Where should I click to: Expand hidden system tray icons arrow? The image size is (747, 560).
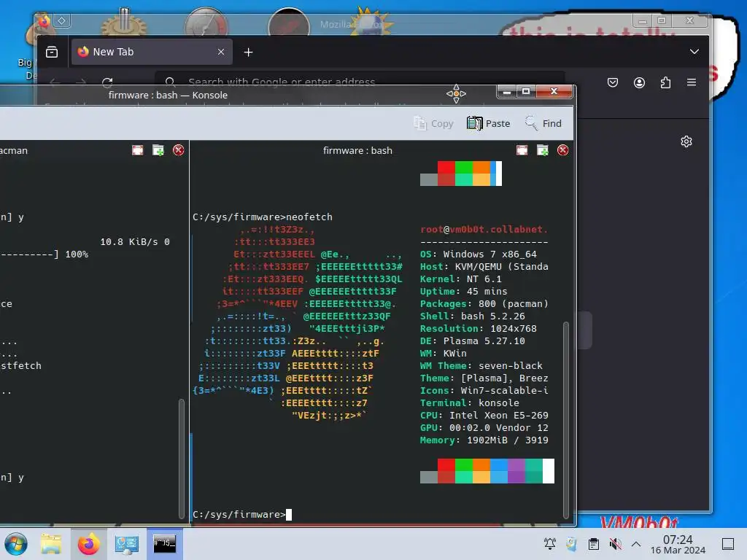(x=636, y=543)
